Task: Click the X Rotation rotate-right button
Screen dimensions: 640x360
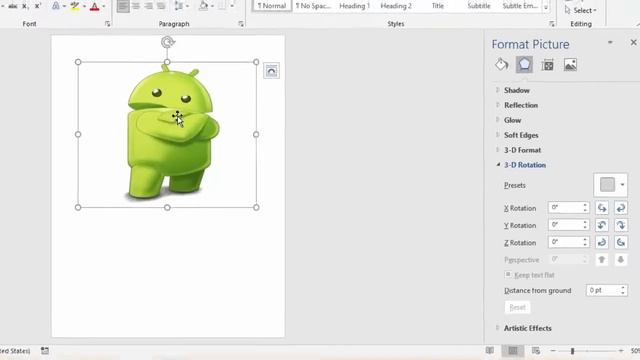Action: pyautogui.click(x=620, y=208)
